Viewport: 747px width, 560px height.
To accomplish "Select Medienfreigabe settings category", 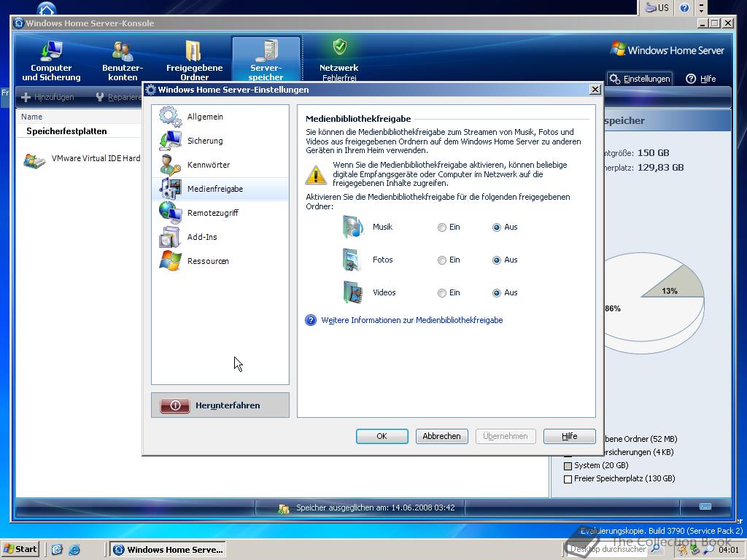I will point(220,189).
